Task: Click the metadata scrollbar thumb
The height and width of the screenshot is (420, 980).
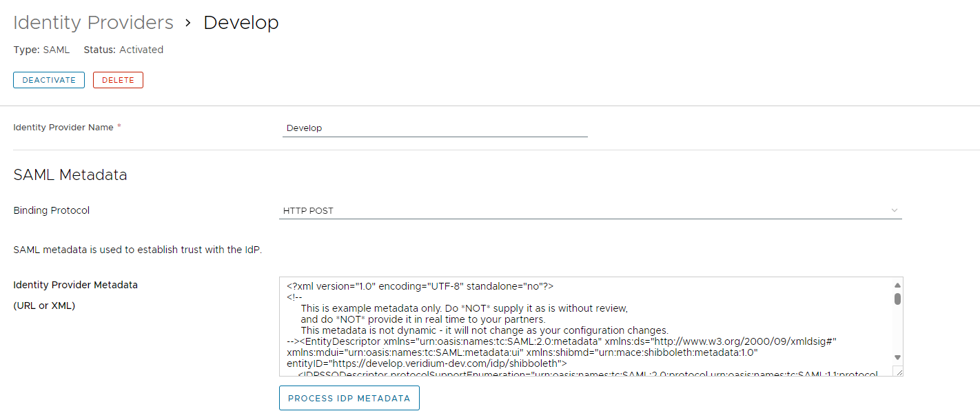Action: 897,299
